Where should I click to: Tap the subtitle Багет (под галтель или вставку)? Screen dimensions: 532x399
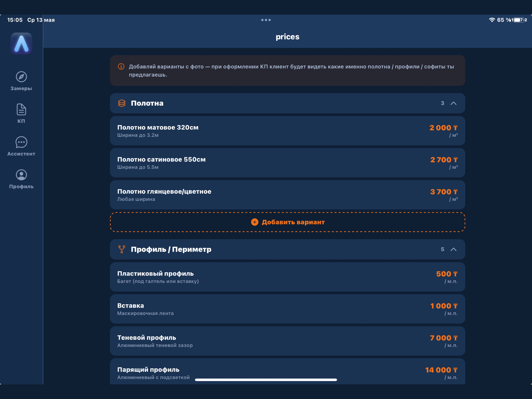tap(158, 281)
